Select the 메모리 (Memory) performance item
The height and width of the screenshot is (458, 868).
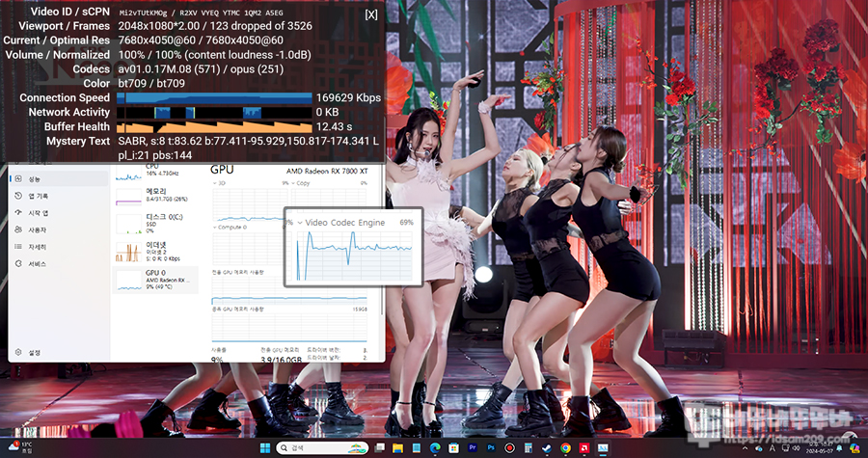[x=155, y=197]
